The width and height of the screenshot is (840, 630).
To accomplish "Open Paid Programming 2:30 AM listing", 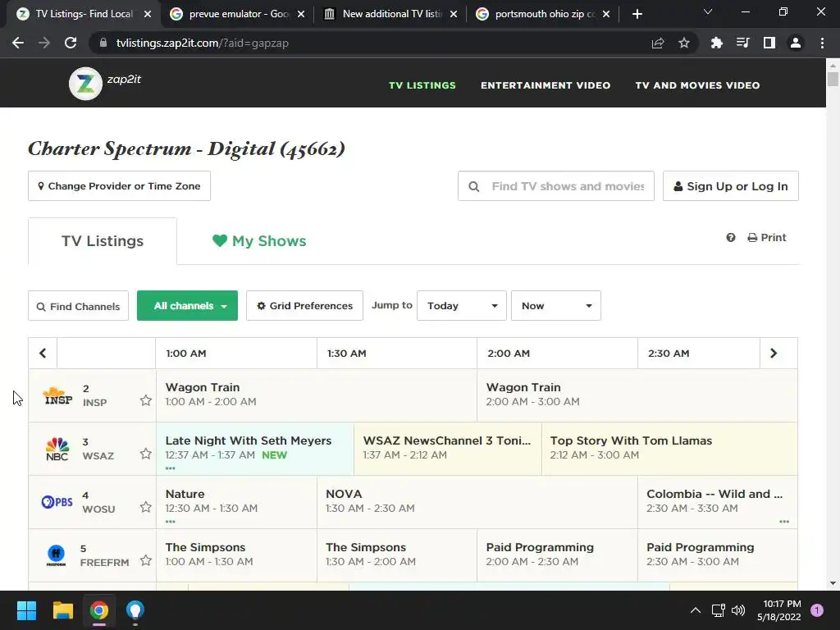I will click(x=717, y=555).
